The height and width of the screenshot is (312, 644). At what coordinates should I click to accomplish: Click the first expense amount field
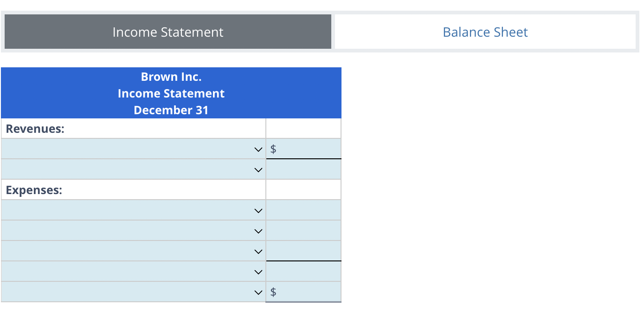(303, 210)
